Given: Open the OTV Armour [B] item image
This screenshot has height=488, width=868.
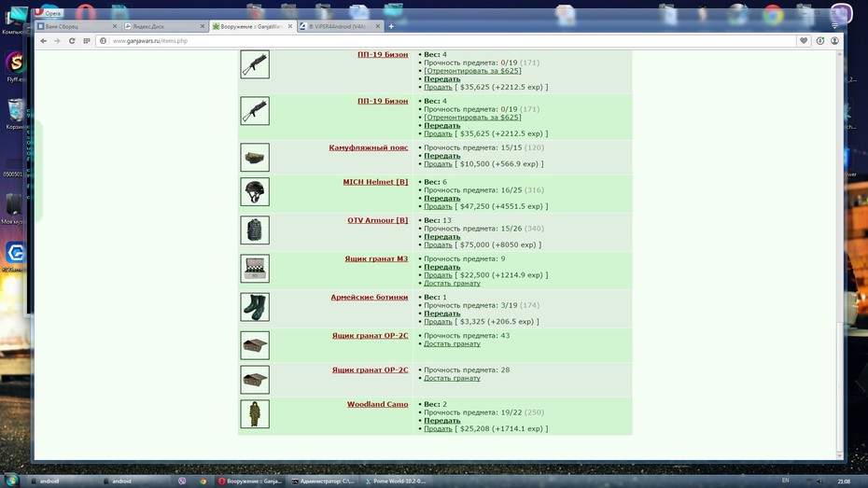Looking at the screenshot, I should (x=255, y=230).
